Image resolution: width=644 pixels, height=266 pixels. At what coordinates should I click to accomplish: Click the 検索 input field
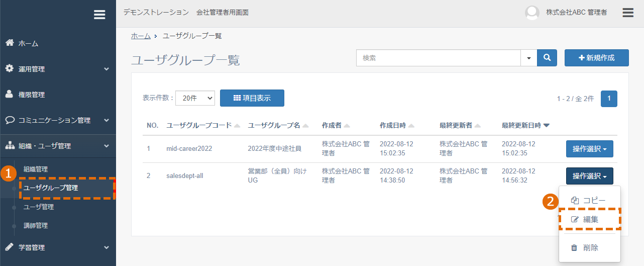[439, 58]
